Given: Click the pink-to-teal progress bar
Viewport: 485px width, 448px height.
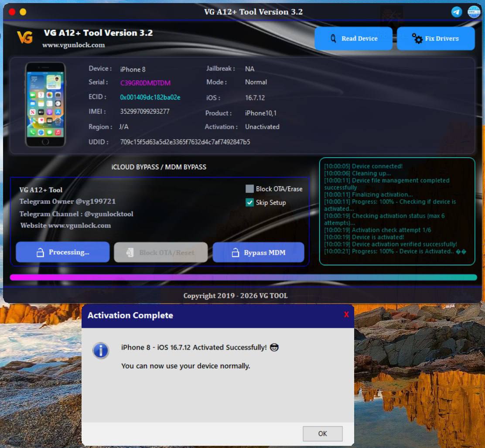Looking at the screenshot, I should pyautogui.click(x=243, y=277).
